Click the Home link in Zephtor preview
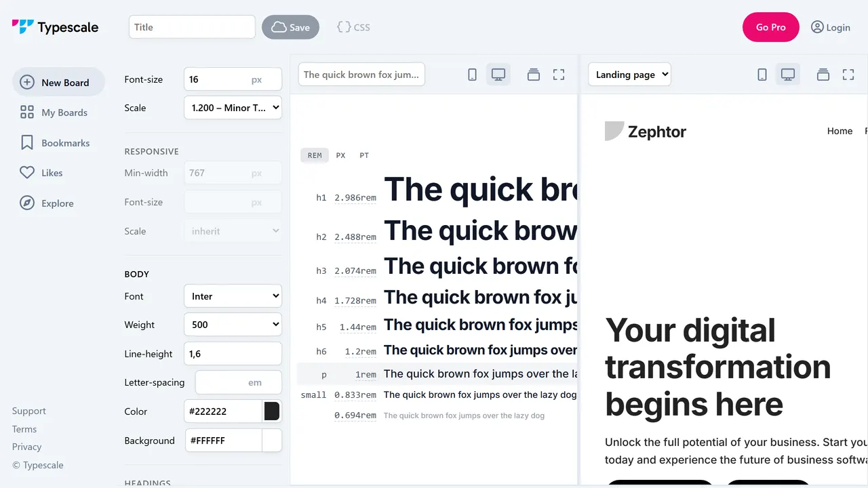The height and width of the screenshot is (488, 868). pos(840,131)
